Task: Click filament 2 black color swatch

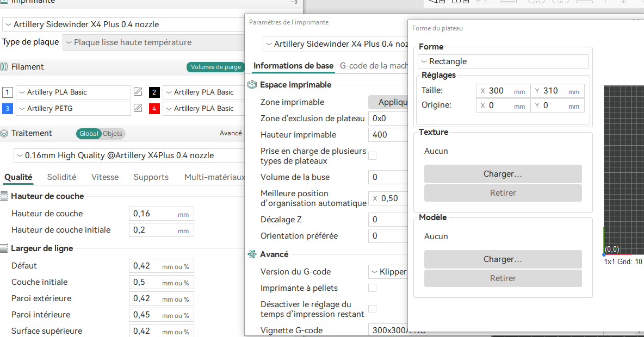Action: (154, 92)
